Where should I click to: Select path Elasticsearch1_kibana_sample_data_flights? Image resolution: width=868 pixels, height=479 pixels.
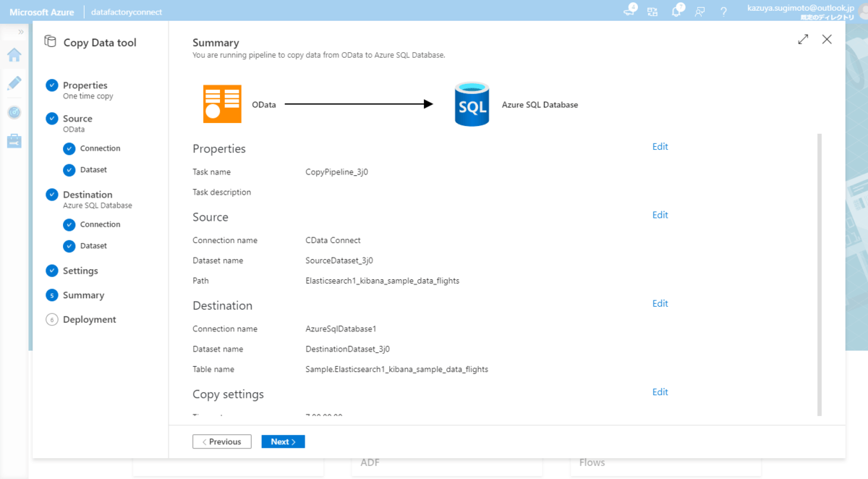pyautogui.click(x=382, y=281)
